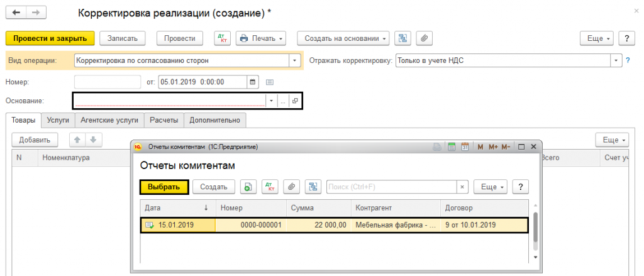Screen dimensions: 644x276
Task: Click the Дт/Кт postings icon in main toolbar
Action: 222,38
